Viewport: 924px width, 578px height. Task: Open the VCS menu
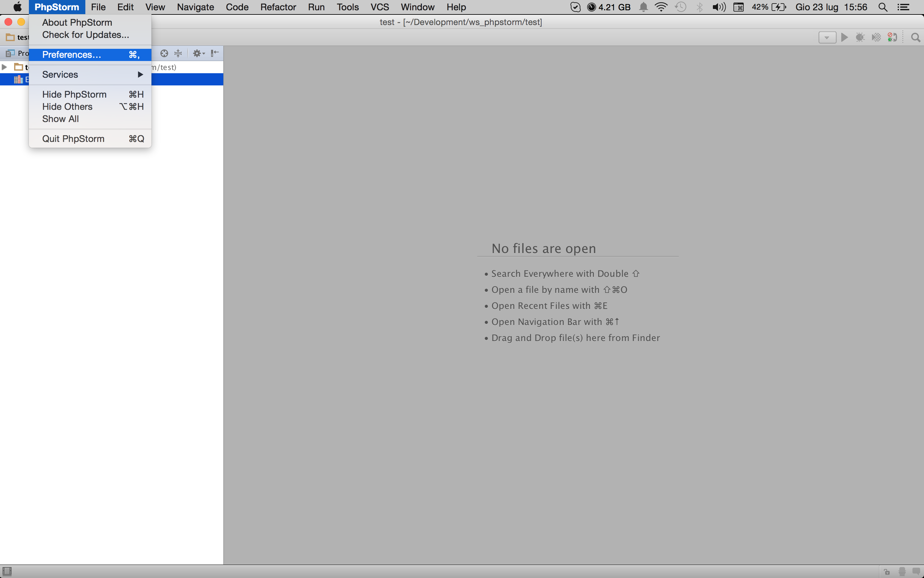(380, 7)
